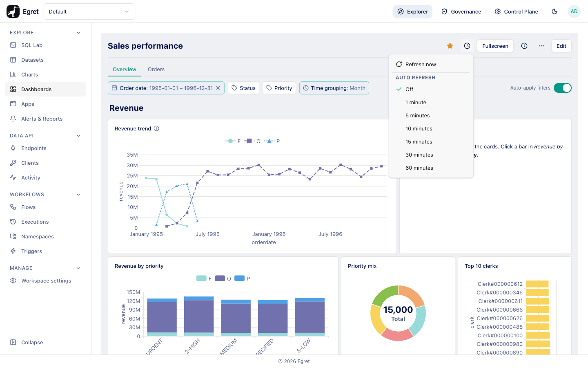Open Flows under Workflows

pos(45,207)
